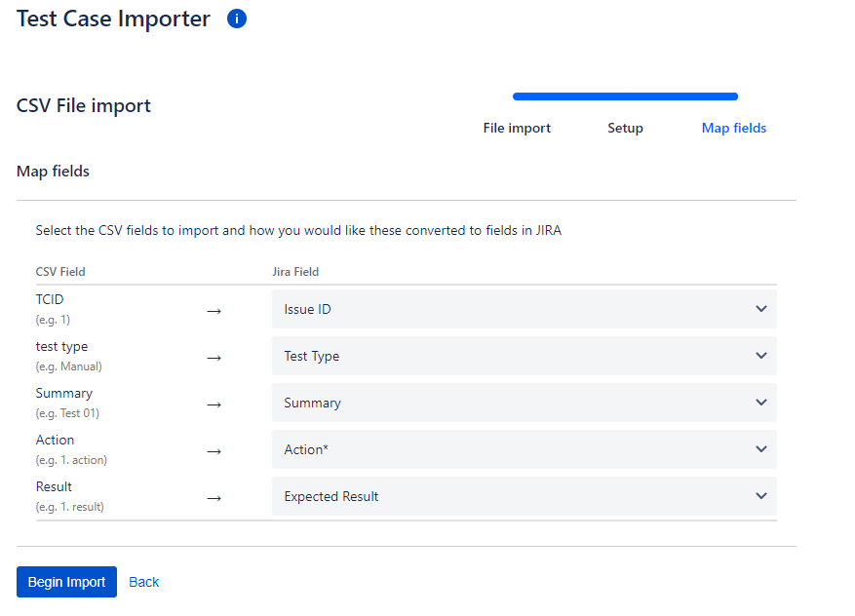Open the Action* Jira field dropdown
Screen dimensions: 855x616
point(524,449)
